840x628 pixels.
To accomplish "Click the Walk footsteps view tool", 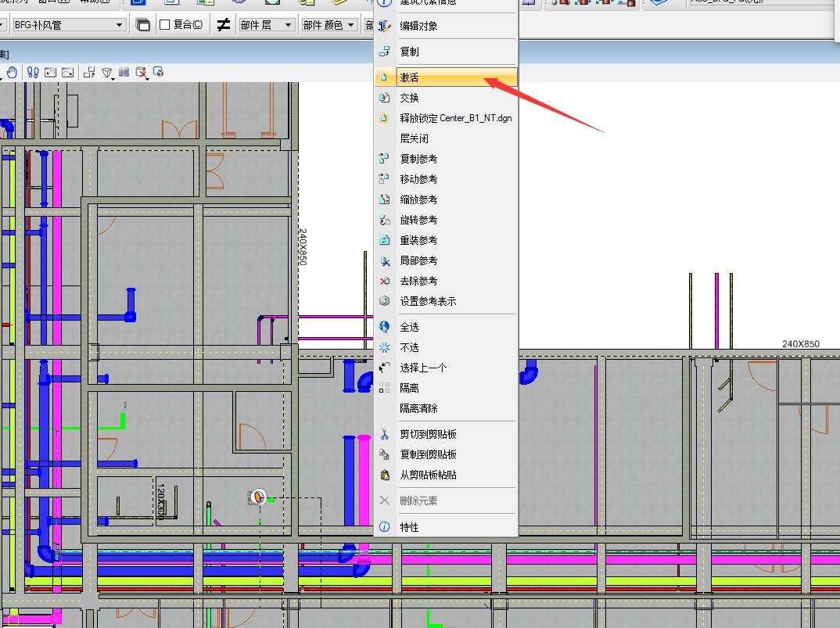I will (x=33, y=73).
